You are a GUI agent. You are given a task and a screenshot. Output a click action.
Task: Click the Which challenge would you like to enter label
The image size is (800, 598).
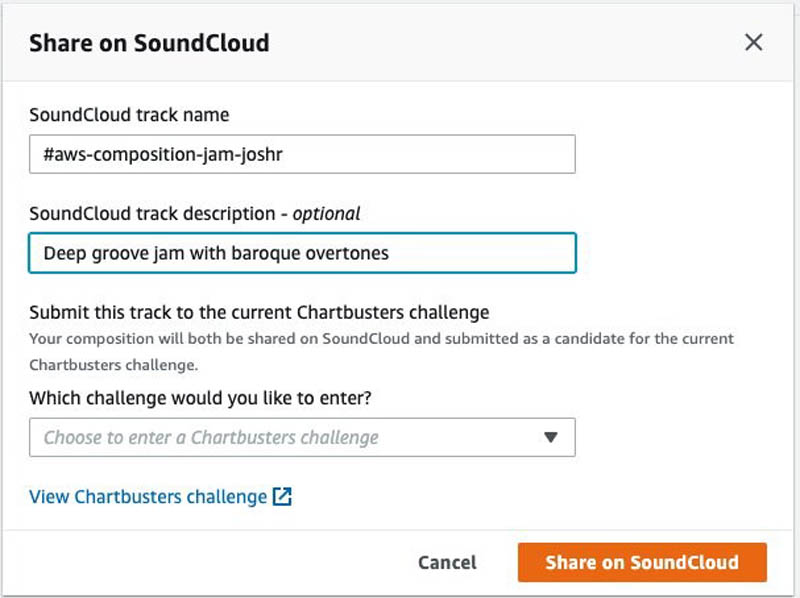pyautogui.click(x=200, y=397)
